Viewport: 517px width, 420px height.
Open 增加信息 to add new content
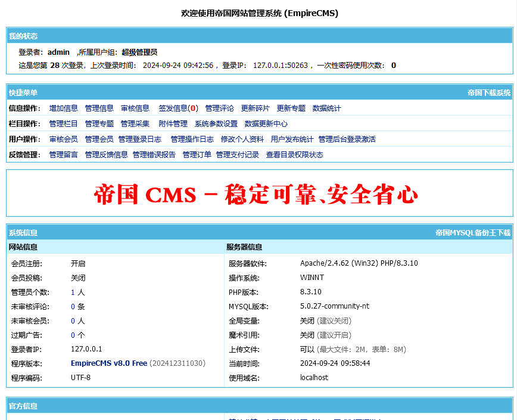click(62, 108)
